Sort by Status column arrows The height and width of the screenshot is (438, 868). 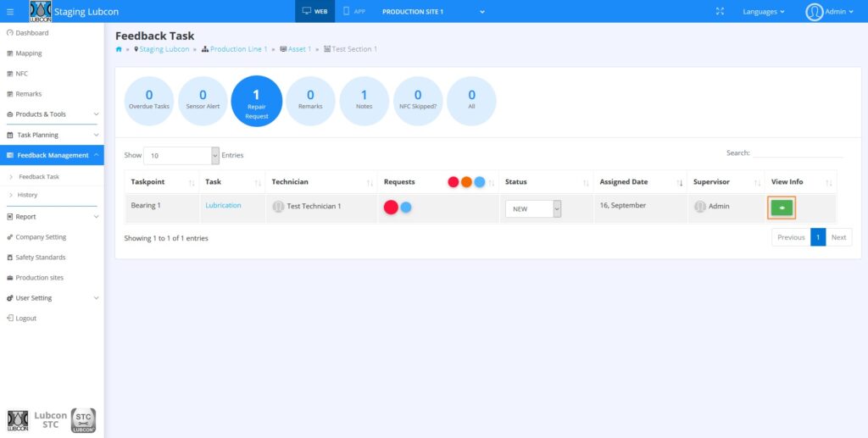(x=586, y=182)
